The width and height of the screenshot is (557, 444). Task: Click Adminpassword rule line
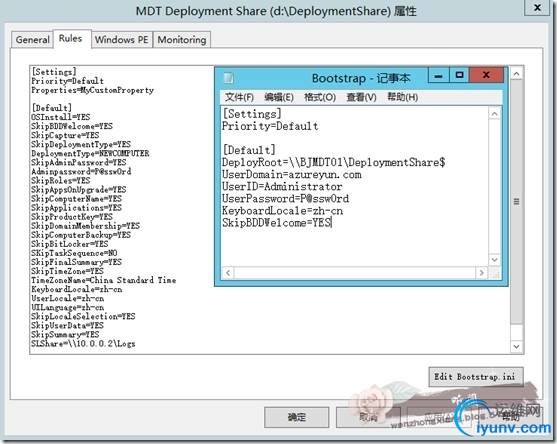coord(81,172)
